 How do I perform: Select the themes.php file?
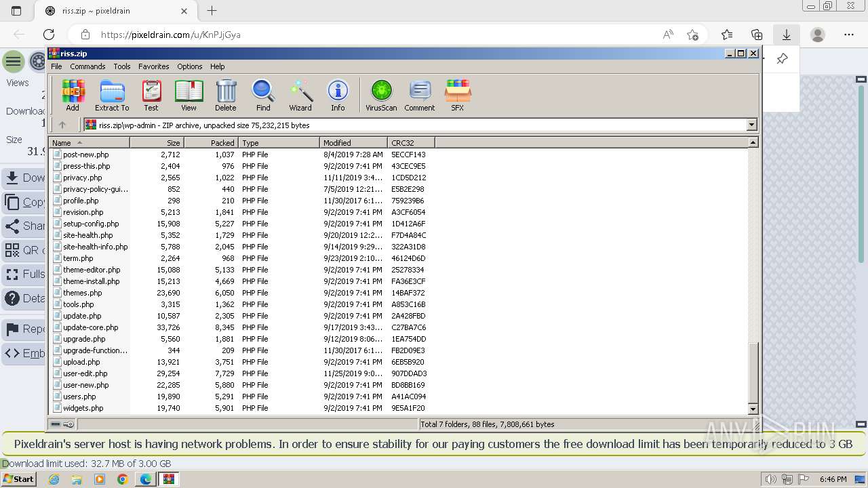[82, 293]
